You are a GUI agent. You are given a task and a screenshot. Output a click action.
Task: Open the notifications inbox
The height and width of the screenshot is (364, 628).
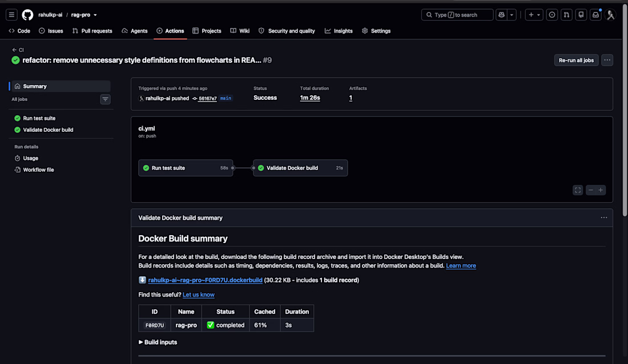point(595,15)
